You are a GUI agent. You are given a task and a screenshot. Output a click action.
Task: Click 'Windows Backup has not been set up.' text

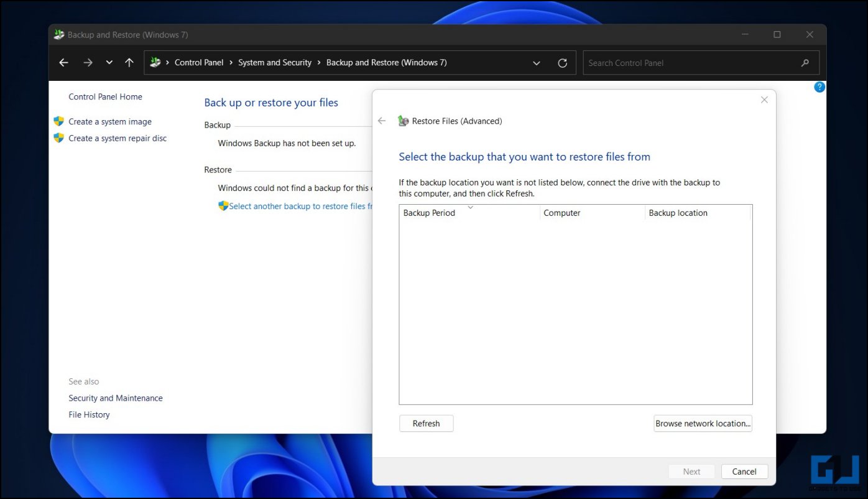(287, 143)
